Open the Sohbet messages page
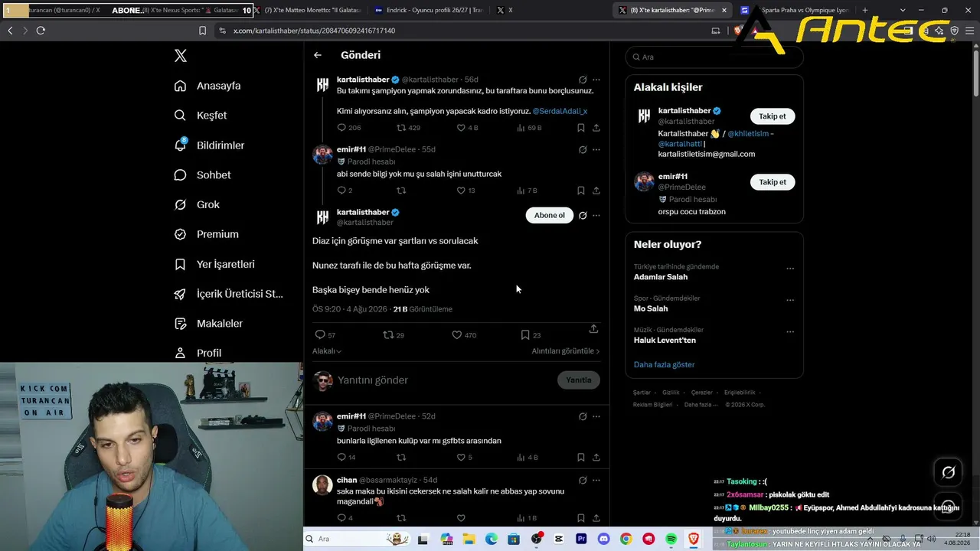This screenshot has height=551, width=980. (202, 175)
